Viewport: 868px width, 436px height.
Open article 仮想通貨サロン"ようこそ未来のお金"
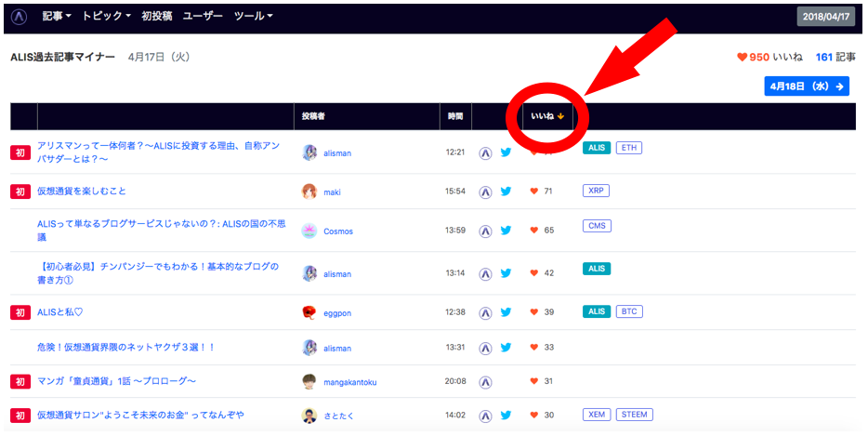point(140,415)
